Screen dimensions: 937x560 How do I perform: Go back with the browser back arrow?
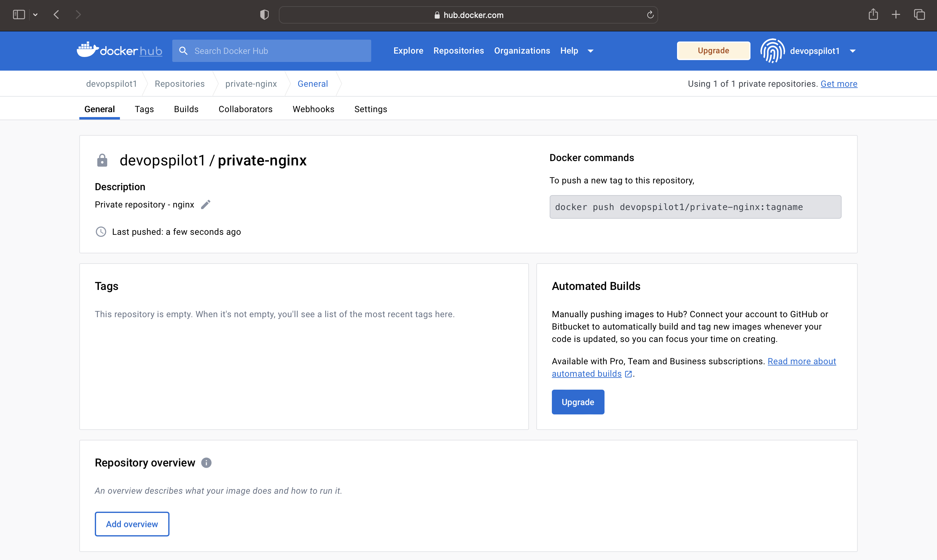(x=56, y=15)
